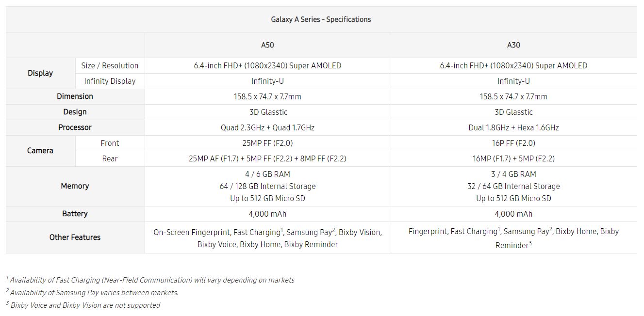The image size is (644, 316).
Task: Select the A50 column header
Action: [x=267, y=45]
